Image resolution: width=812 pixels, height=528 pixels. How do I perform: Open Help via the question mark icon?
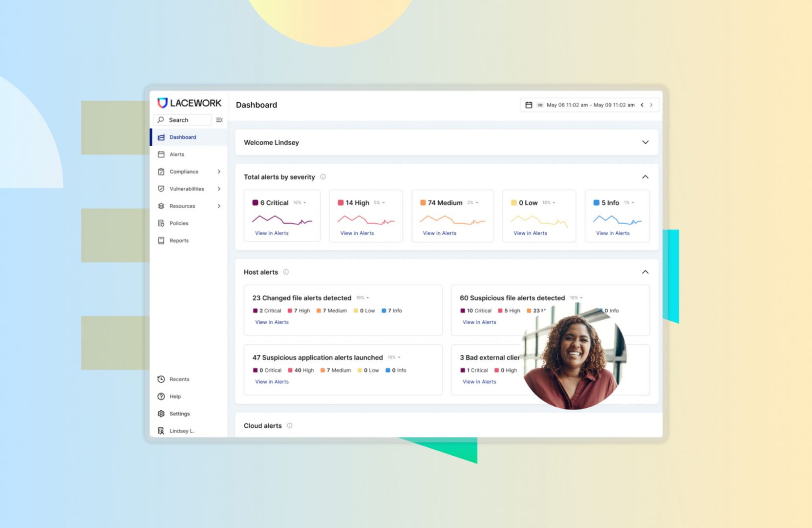[161, 396]
